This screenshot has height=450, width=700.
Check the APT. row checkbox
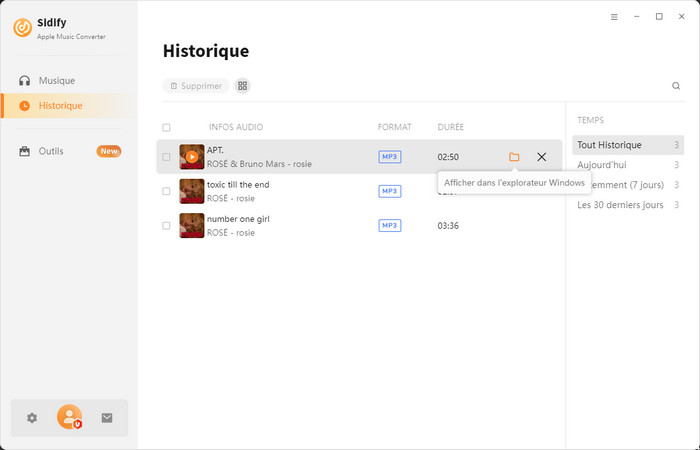166,157
